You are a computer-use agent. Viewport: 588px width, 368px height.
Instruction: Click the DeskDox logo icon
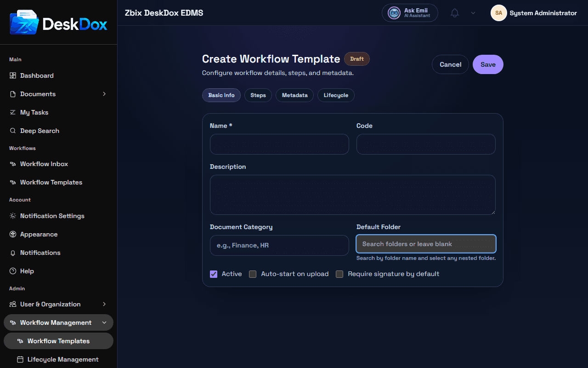click(x=24, y=23)
